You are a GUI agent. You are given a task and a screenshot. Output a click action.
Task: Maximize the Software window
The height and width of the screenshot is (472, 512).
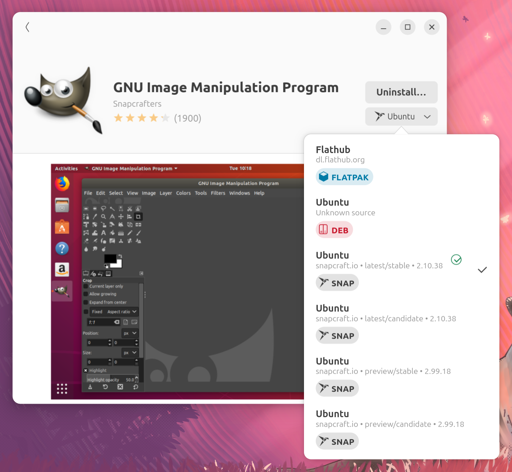coord(407,27)
